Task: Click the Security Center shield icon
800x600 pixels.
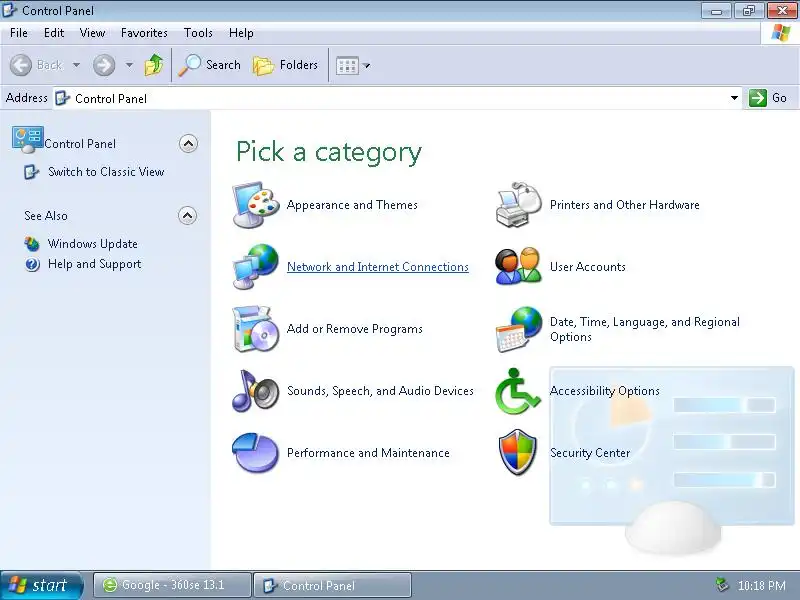Action: [518, 453]
